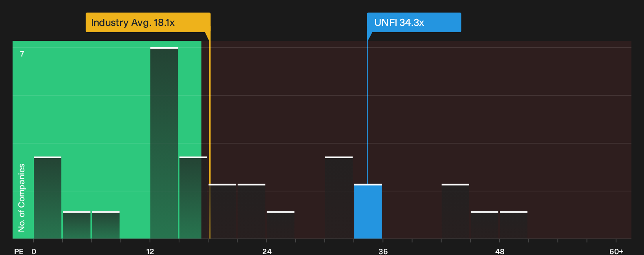Click the No. of Companies axis title

[22, 198]
